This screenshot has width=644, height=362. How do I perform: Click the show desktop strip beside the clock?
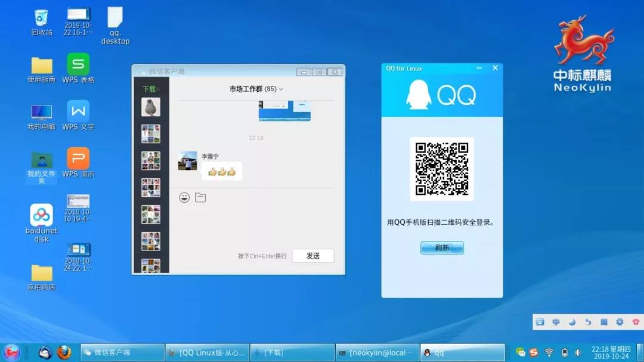tap(639, 352)
